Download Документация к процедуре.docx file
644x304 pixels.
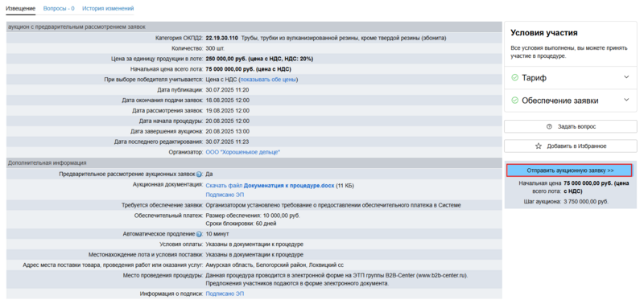click(291, 186)
